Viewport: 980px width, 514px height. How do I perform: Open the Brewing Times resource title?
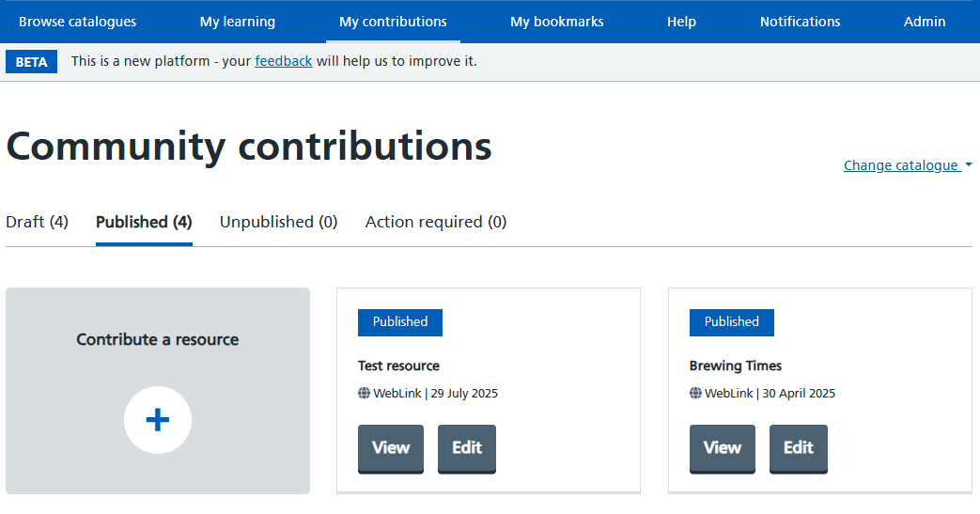pos(735,366)
